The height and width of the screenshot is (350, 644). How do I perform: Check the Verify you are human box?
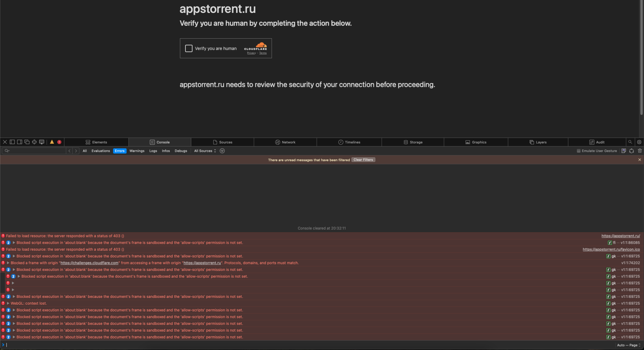(x=189, y=48)
